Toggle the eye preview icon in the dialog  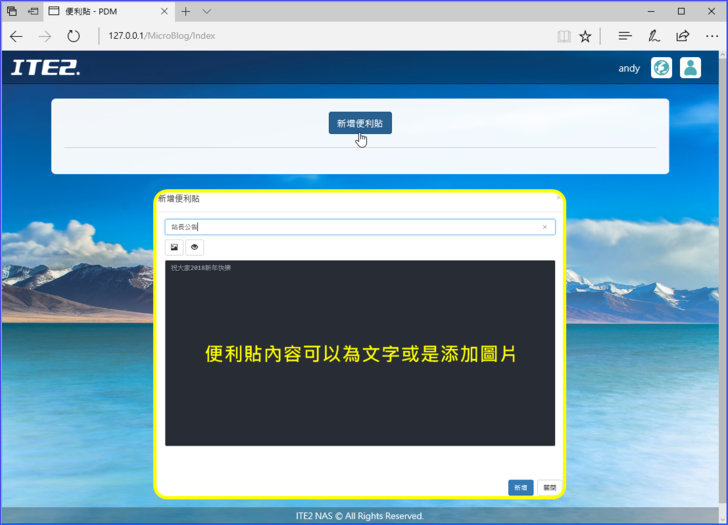(x=195, y=247)
